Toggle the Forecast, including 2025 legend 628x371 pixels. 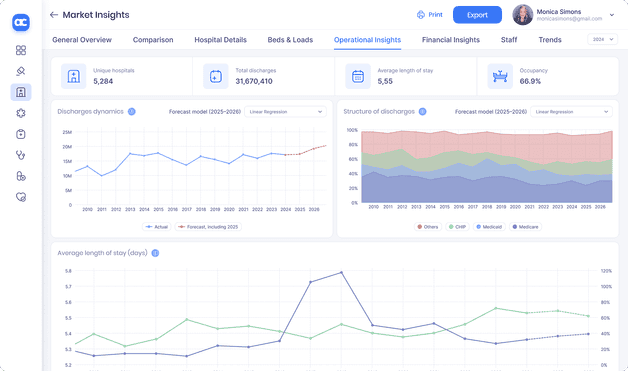click(x=208, y=227)
